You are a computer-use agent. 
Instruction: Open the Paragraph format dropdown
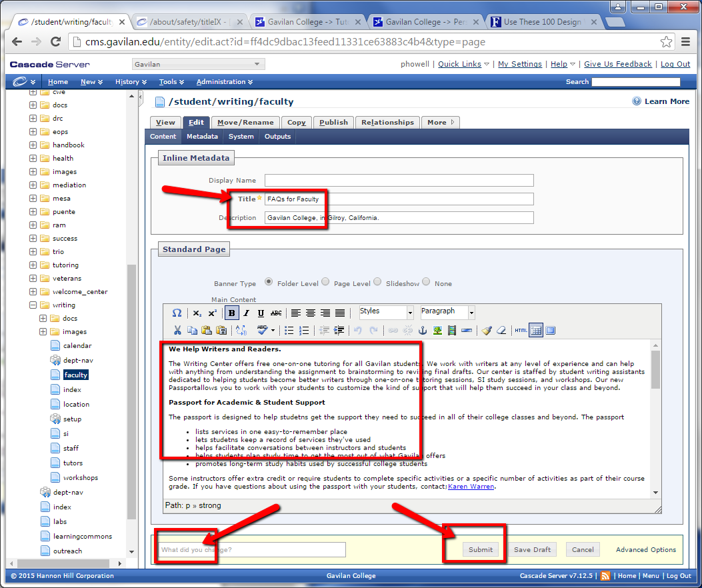click(447, 312)
